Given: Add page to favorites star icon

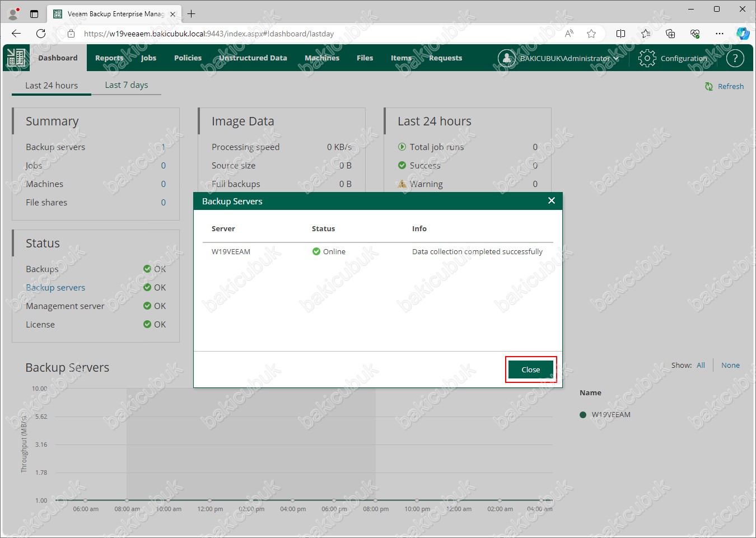Looking at the screenshot, I should click(x=591, y=34).
